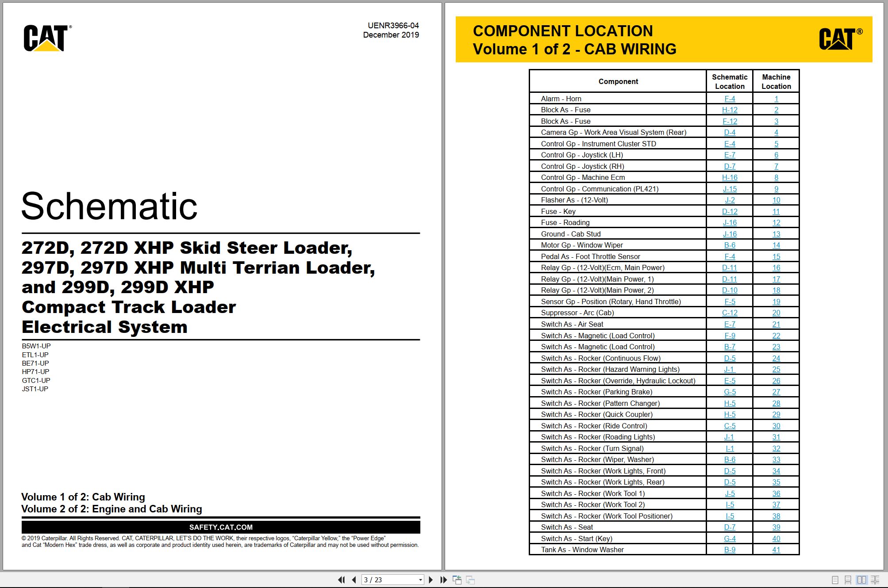The height and width of the screenshot is (588, 888).
Task: Follow J-15 link for Communication (PL421)
Action: point(730,189)
